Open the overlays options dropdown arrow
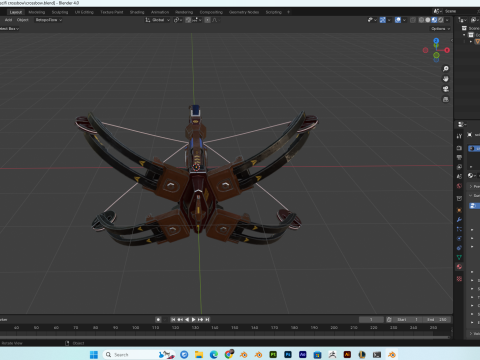480x360 pixels. 404,20
